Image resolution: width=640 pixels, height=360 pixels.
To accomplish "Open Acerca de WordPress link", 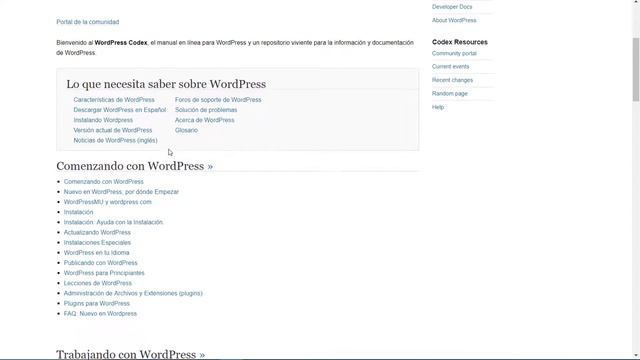I will [x=204, y=120].
